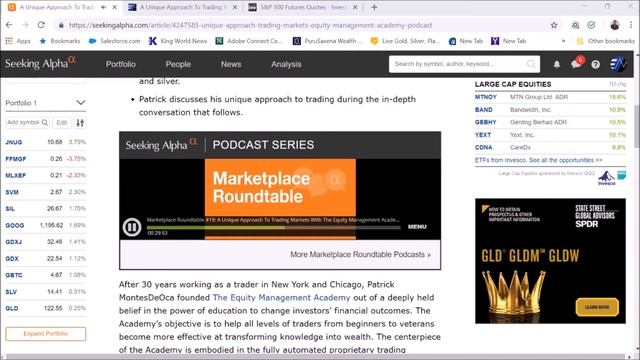Show more bookmarks chevron
Screen dimensions: 640x360
pyautogui.click(x=563, y=41)
